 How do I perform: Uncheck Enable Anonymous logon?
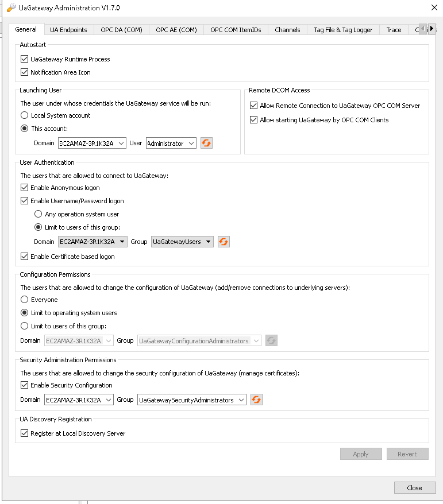point(25,188)
